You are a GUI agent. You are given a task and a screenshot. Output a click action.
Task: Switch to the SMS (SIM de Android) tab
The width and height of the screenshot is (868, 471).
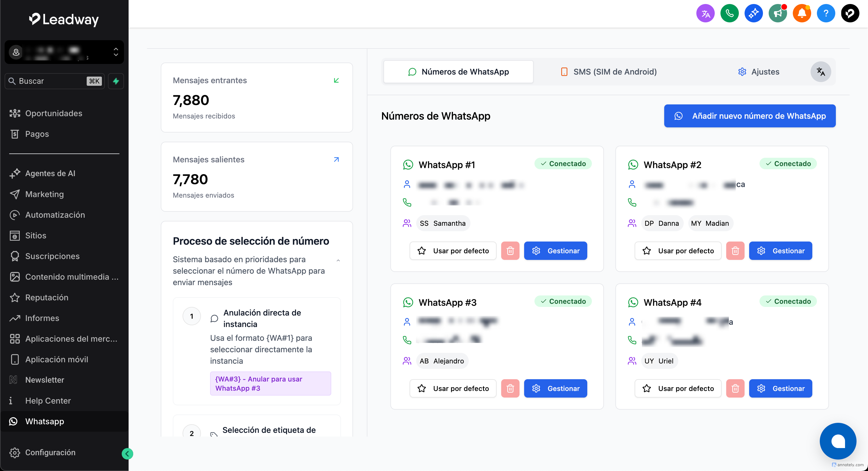coord(609,72)
